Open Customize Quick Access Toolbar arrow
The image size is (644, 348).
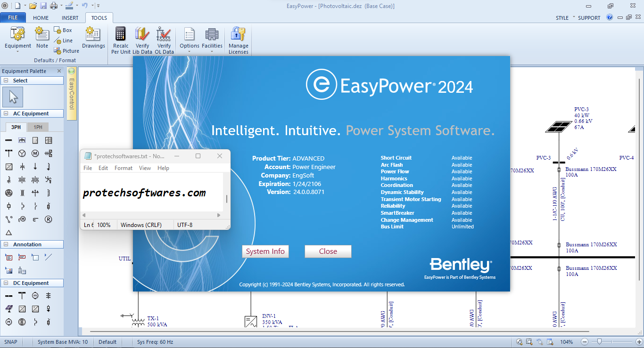[x=98, y=6]
